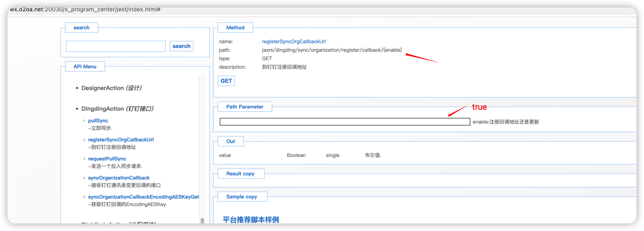The width and height of the screenshot is (644, 231).
Task: Click '–接收钉钉通讯录变更回调的接口' description text
Action: tap(124, 185)
